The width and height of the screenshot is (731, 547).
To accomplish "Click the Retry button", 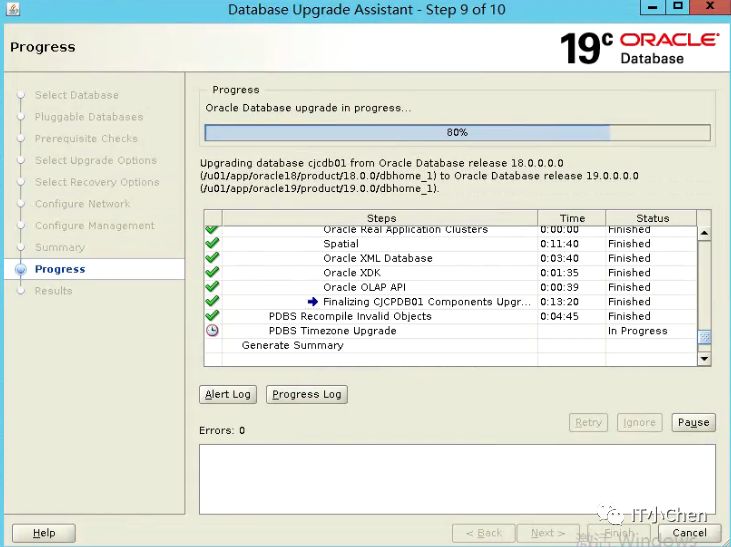I will [588, 422].
